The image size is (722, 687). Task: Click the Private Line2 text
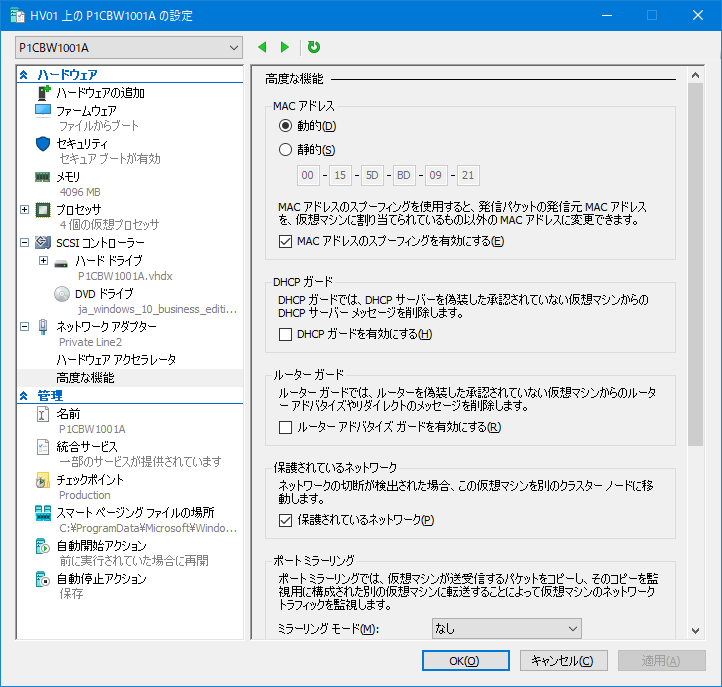click(x=90, y=342)
